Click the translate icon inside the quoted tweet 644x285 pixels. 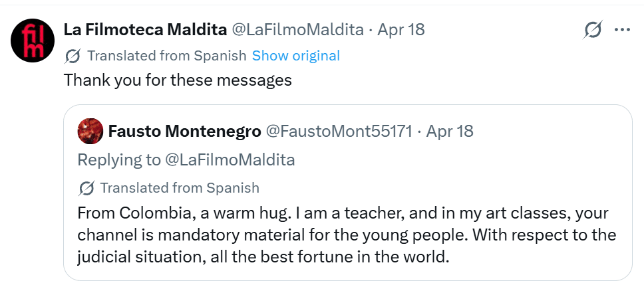pos(86,188)
